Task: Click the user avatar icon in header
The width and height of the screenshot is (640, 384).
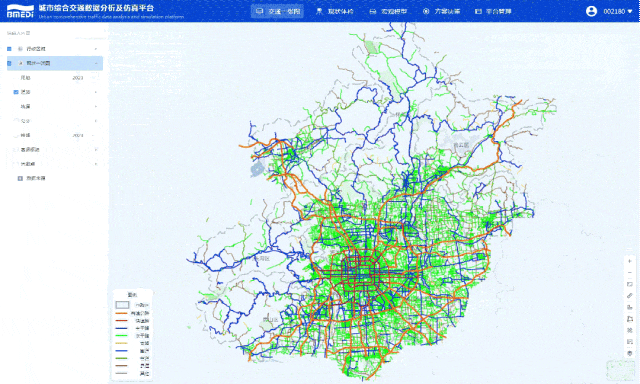Action: click(591, 11)
